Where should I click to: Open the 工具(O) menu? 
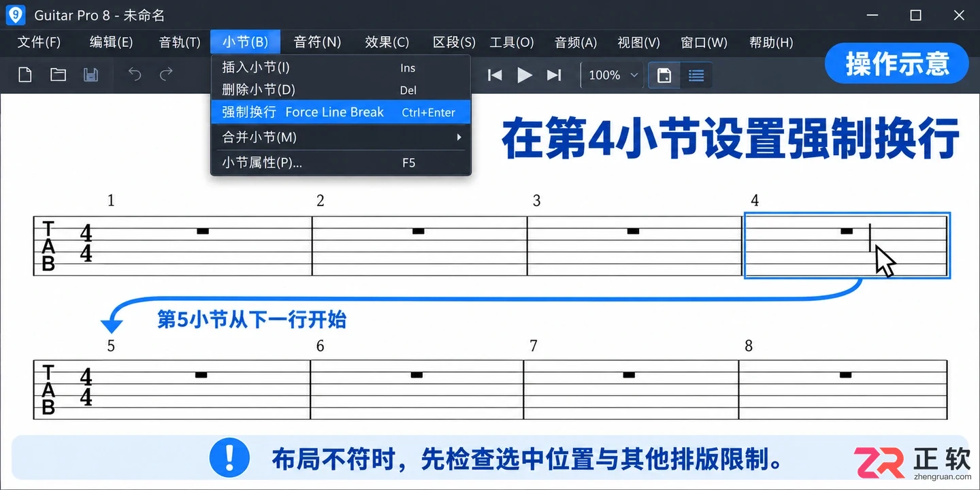click(512, 42)
